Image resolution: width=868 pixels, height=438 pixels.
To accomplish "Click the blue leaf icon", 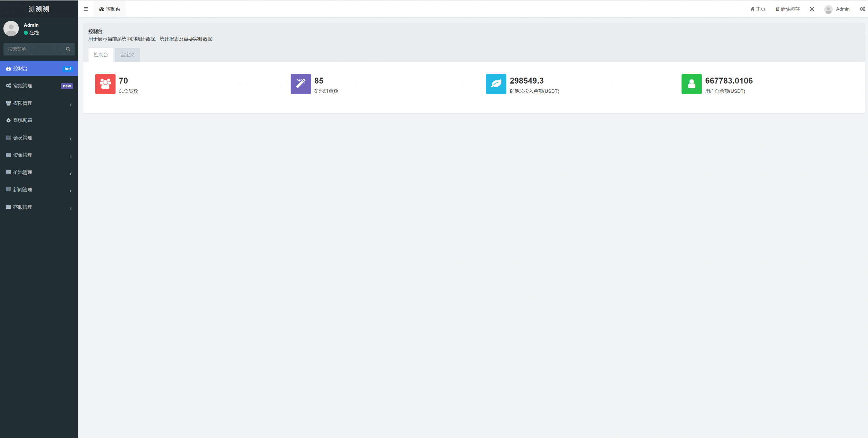I will pos(496,84).
